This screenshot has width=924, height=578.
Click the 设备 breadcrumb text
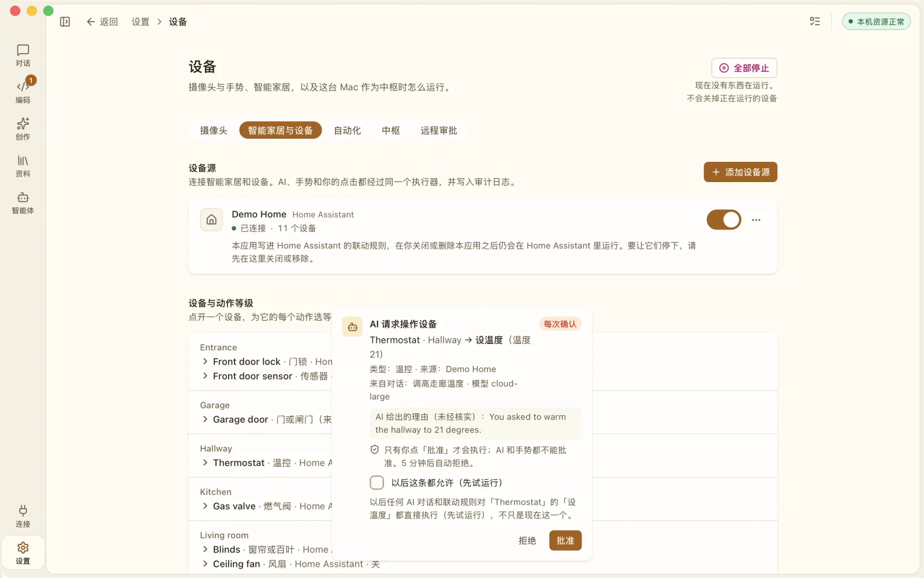tap(178, 21)
